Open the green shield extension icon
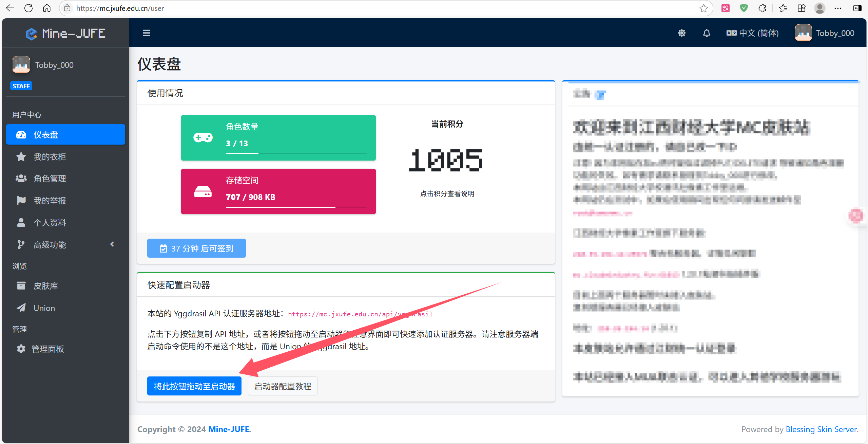868x444 pixels. click(744, 8)
